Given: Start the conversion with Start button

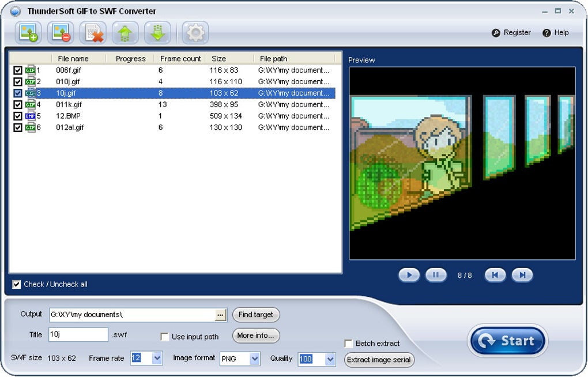Looking at the screenshot, I should tap(508, 341).
